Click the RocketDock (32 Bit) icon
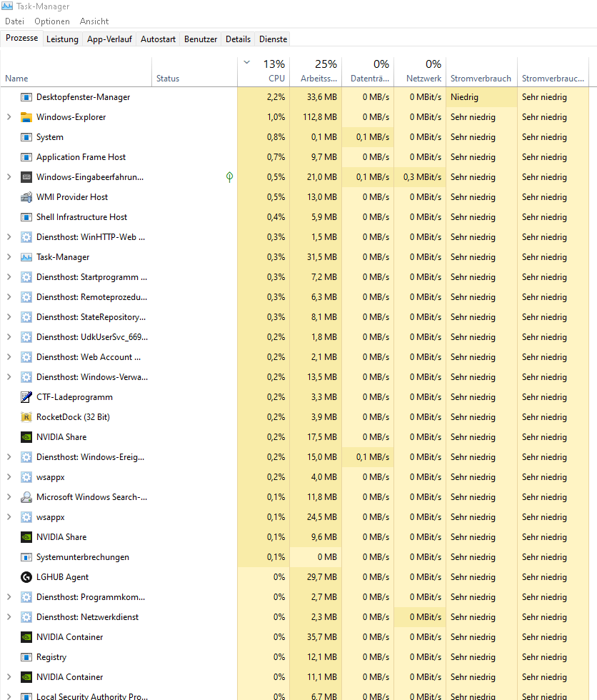The width and height of the screenshot is (597, 700). [x=26, y=417]
